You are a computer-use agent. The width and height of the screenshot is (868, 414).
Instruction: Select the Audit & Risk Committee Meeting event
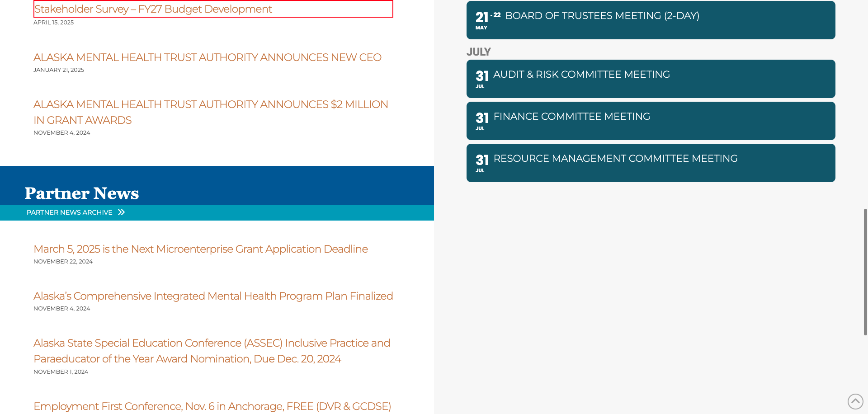(x=581, y=75)
